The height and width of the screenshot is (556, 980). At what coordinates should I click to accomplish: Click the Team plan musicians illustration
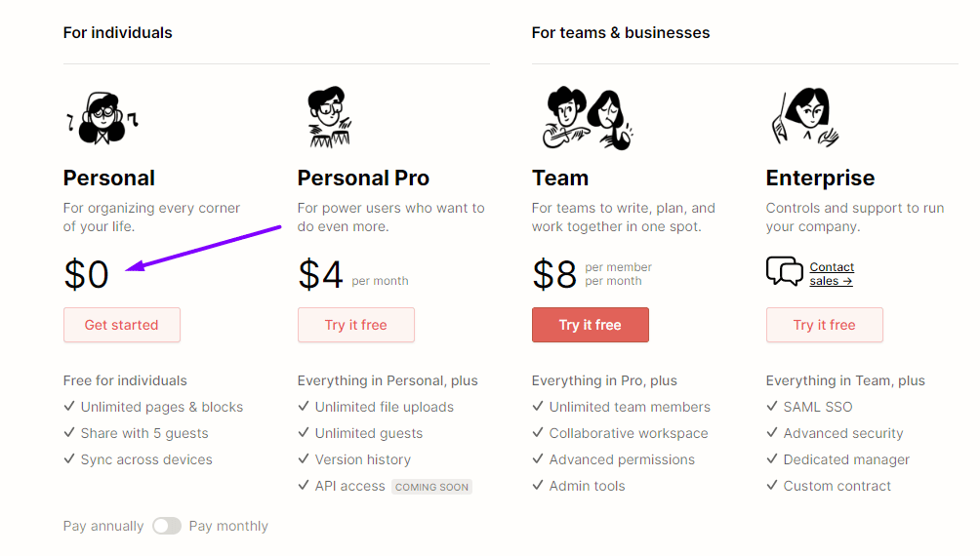click(589, 118)
